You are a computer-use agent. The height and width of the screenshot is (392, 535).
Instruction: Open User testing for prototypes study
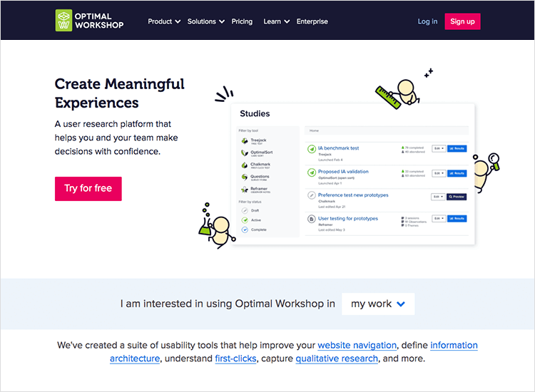click(347, 219)
